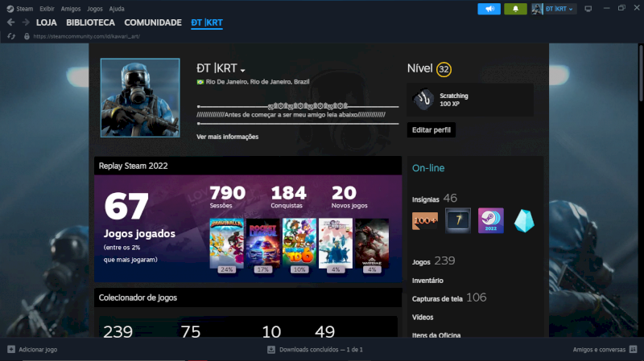
Task: Click the 184 Conquistas stat
Action: (288, 196)
